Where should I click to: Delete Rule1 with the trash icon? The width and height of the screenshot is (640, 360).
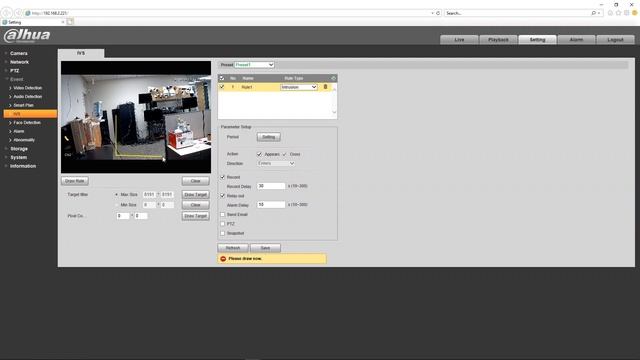click(x=325, y=87)
